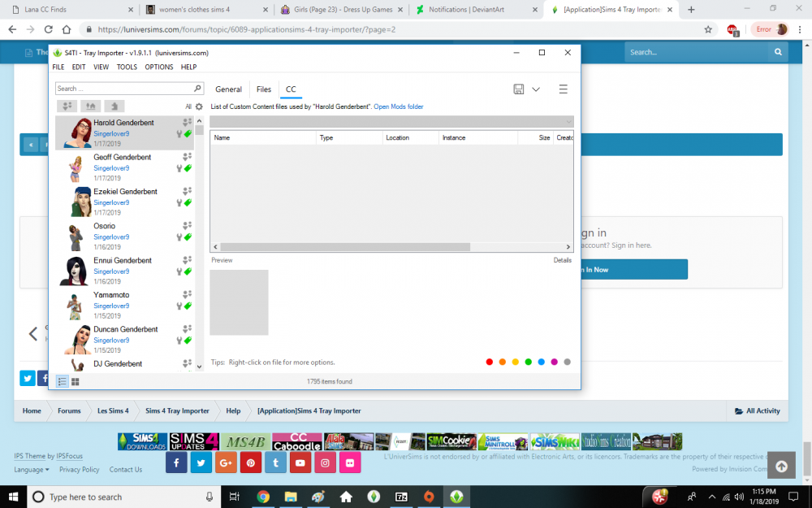
Task: Toggle the Rooms filter button
Action: click(x=114, y=106)
